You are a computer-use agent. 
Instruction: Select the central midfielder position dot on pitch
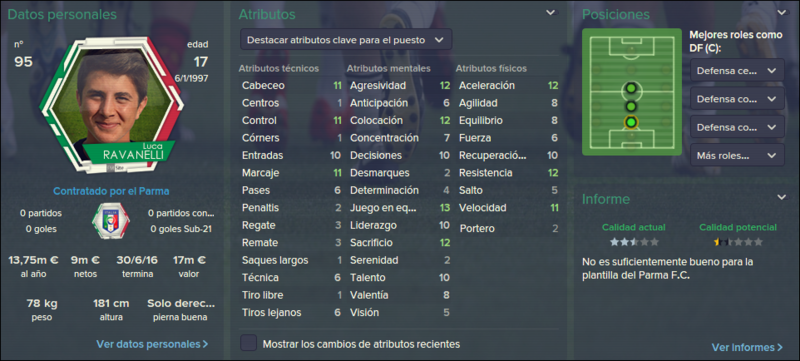point(631,89)
